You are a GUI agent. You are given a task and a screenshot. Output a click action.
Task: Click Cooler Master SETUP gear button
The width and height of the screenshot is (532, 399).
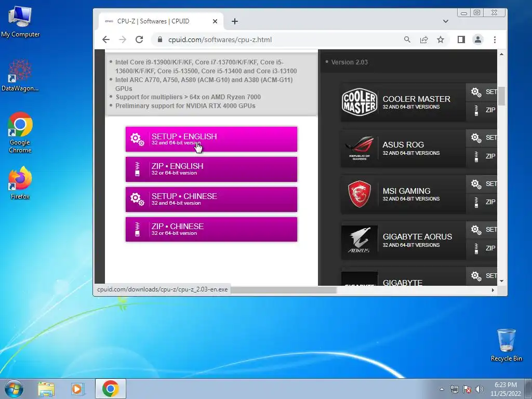(x=482, y=92)
